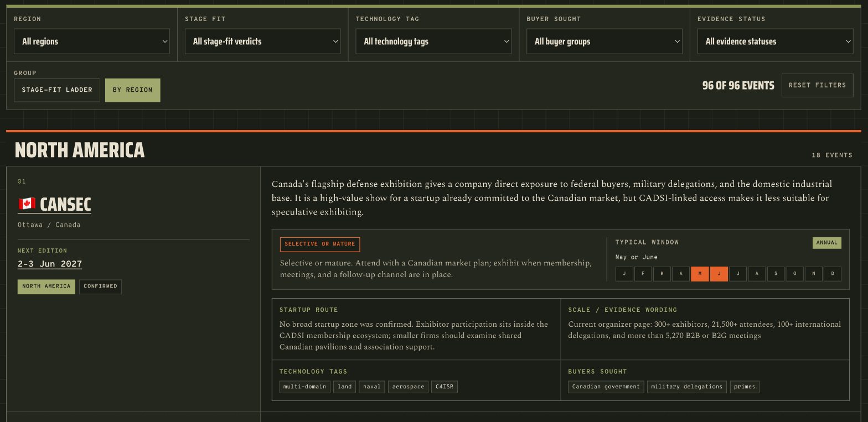
Task: Click the naval technology tag
Action: coord(372,387)
